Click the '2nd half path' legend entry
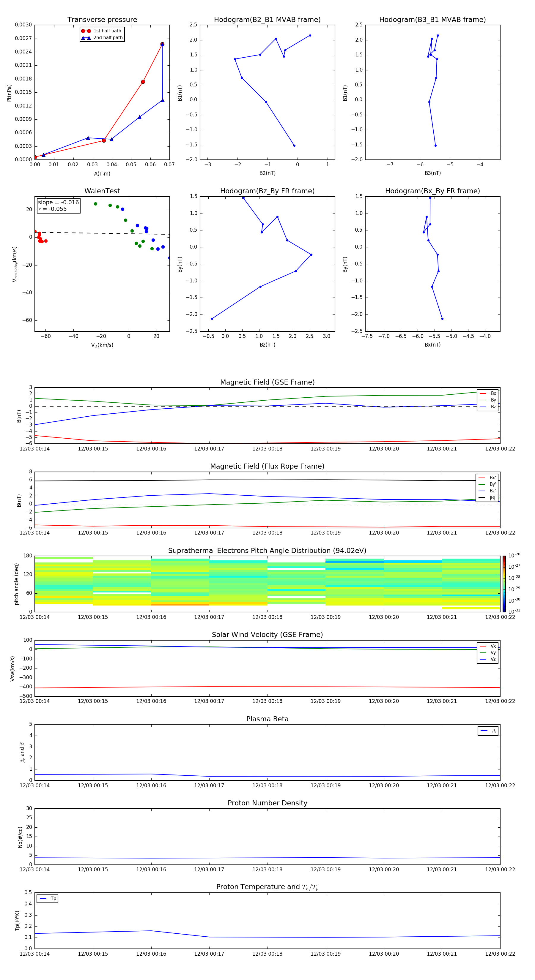The width and height of the screenshot is (535, 980). tap(102, 38)
